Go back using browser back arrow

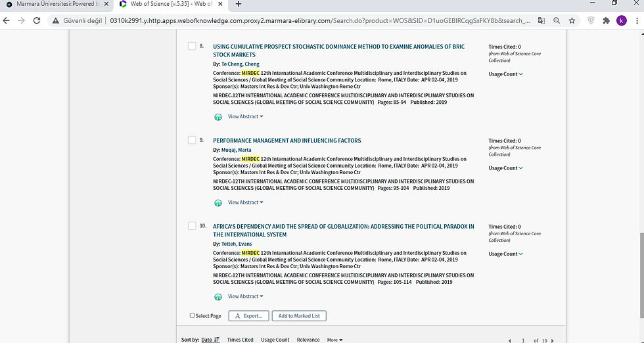(x=6, y=20)
